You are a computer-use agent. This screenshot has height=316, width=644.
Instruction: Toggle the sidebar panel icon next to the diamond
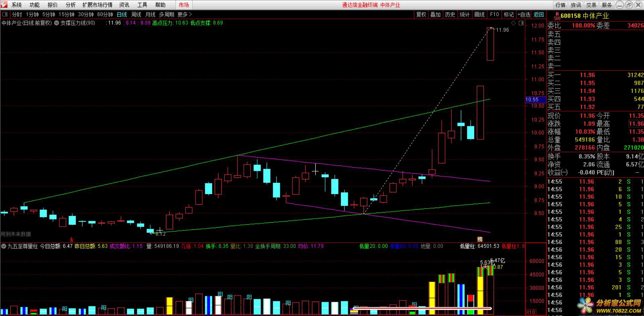click(x=521, y=23)
